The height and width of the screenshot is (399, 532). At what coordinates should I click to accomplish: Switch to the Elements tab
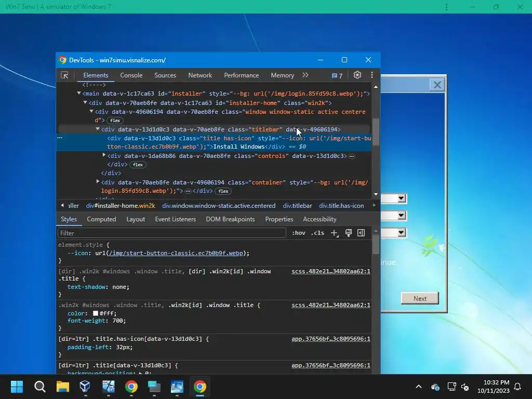(96, 75)
